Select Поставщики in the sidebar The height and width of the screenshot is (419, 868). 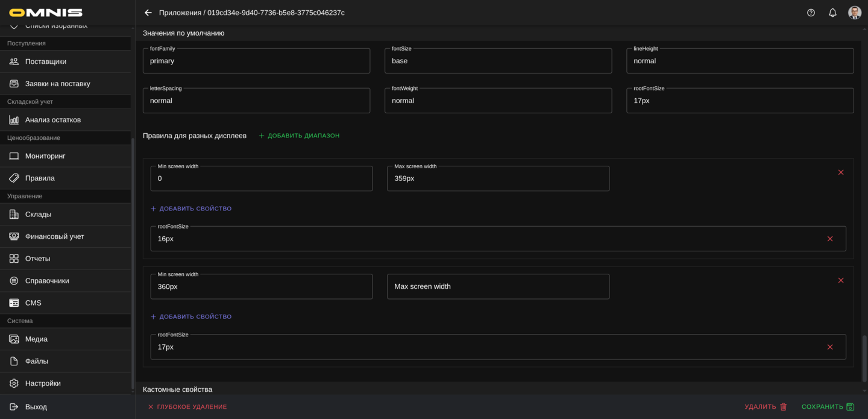(45, 61)
